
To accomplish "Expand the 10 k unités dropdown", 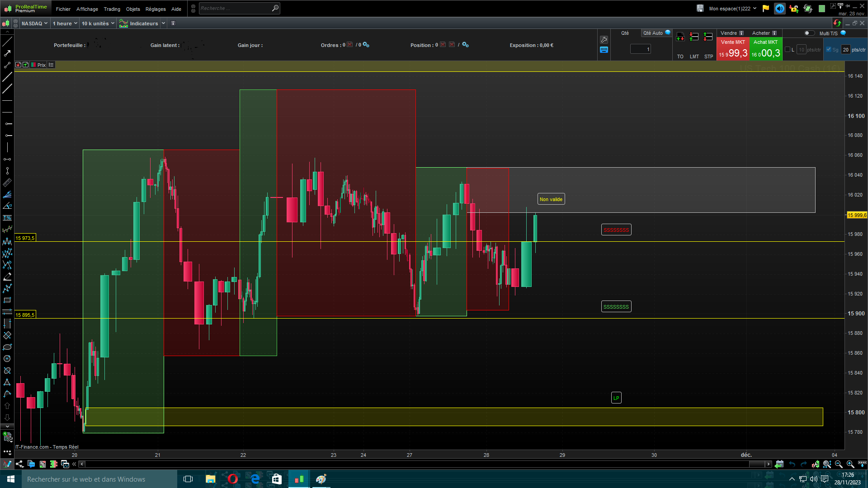I will pos(98,23).
